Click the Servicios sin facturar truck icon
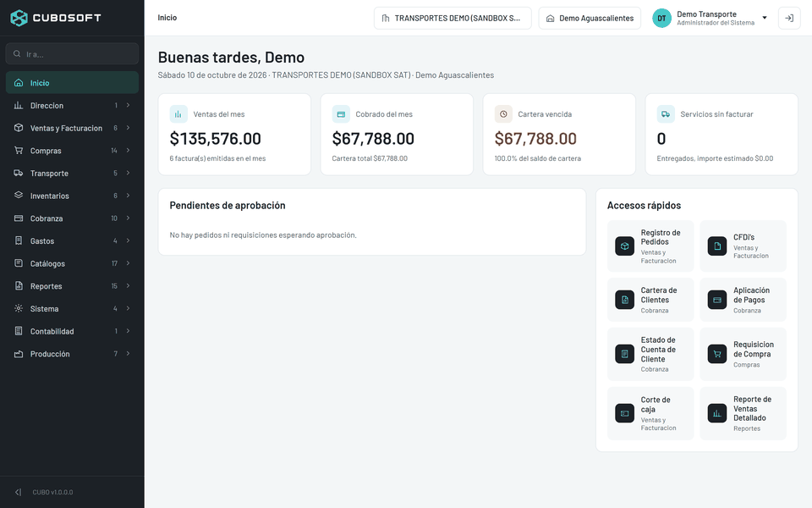 666,114
